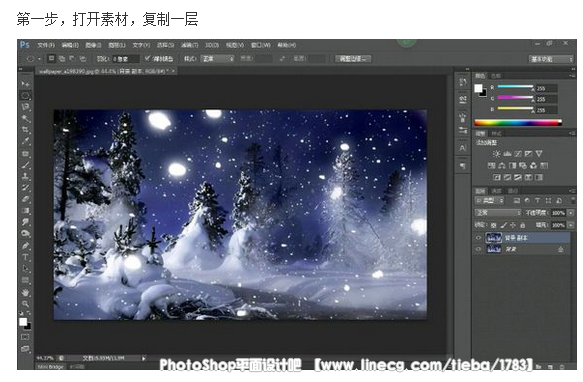Click the foreground color swatch in Color panel
Screen dimensions: 583x382
click(x=478, y=88)
